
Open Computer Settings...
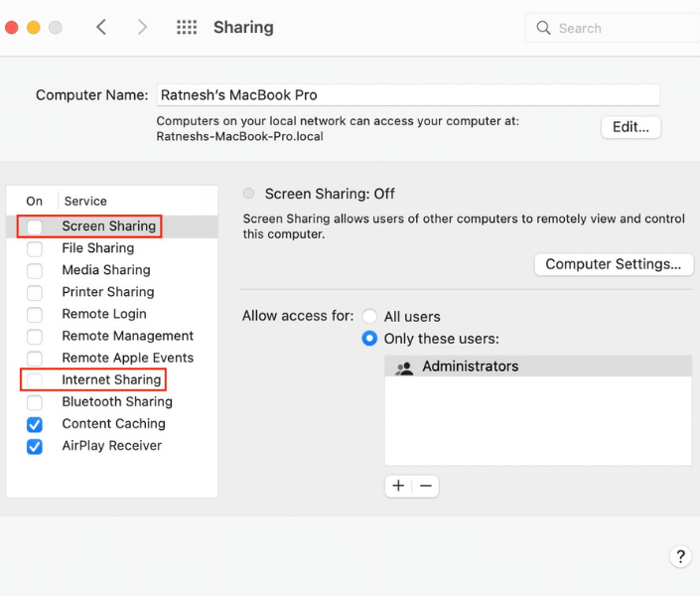coord(614,264)
